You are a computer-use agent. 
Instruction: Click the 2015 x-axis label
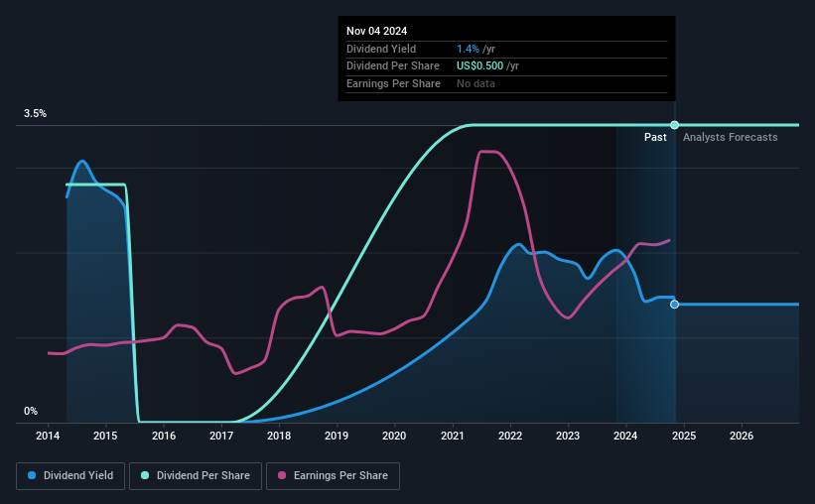pyautogui.click(x=105, y=436)
